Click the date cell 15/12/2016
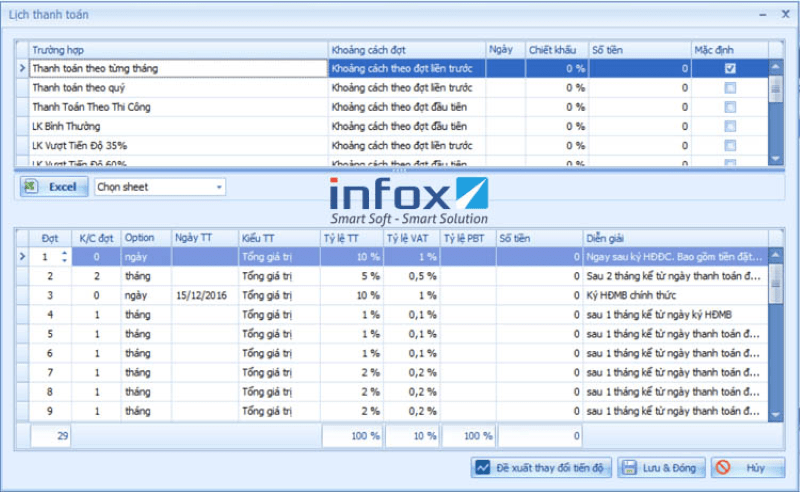This screenshot has width=800, height=492. (205, 296)
